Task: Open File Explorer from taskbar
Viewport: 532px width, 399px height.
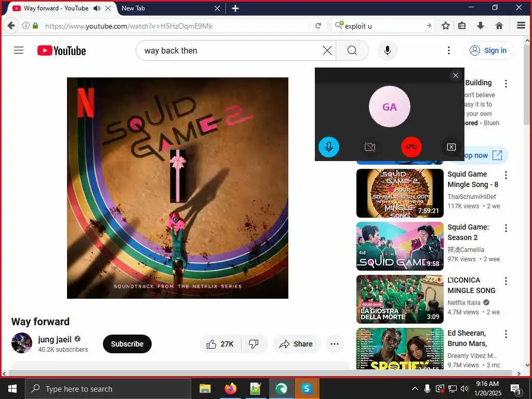Action: click(205, 389)
